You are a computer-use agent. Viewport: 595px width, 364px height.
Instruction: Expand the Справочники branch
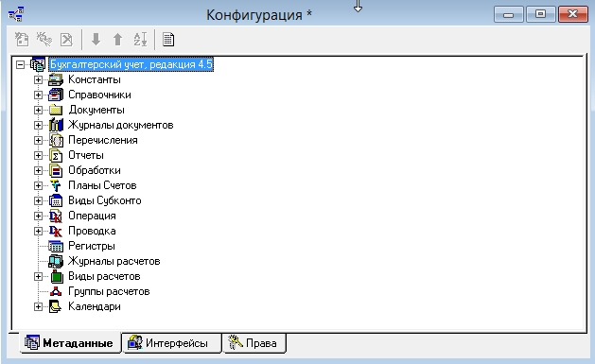[x=38, y=95]
